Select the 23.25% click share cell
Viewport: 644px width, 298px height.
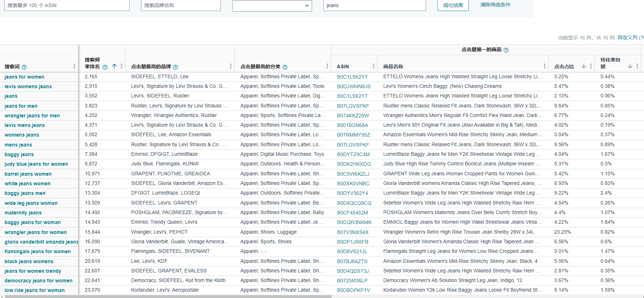point(562,232)
